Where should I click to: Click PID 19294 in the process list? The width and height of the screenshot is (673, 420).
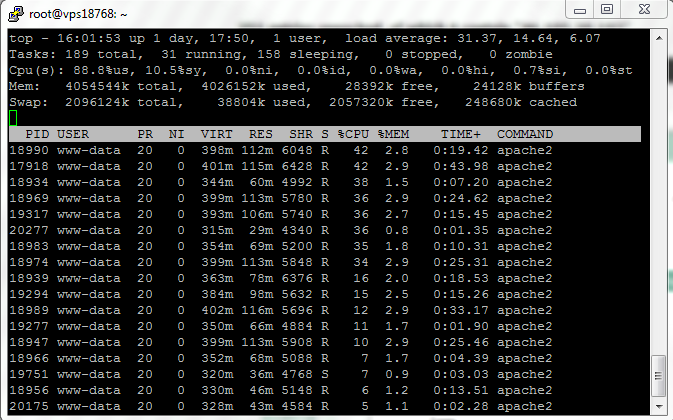29,294
